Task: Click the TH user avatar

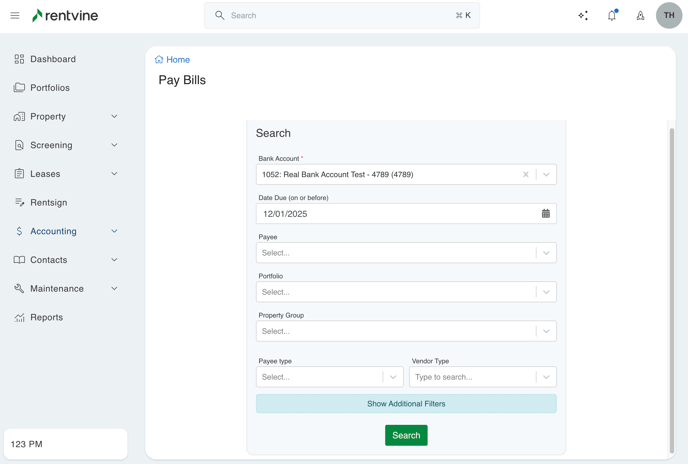Action: pyautogui.click(x=669, y=16)
